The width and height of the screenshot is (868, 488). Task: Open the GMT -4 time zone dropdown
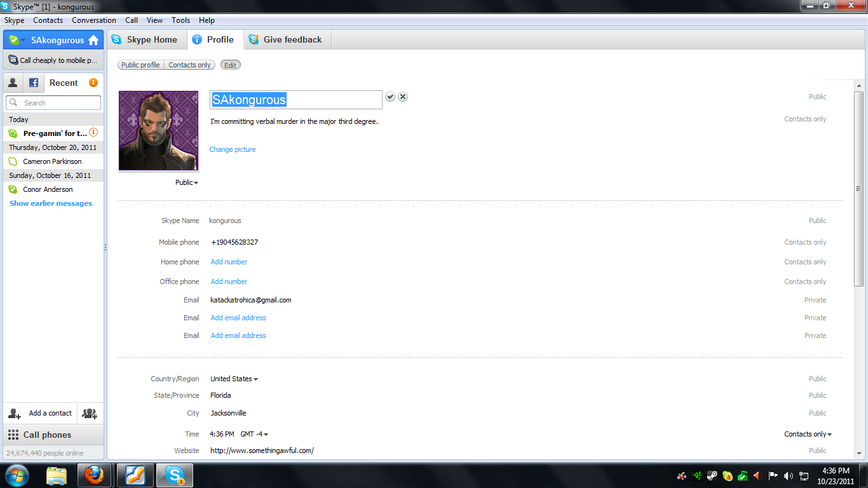(254, 434)
